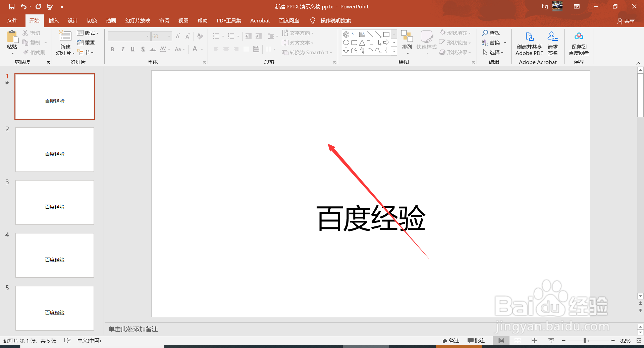Viewport: 644px width, 348px height.
Task: Open Select (选择) dropdown
Action: (x=493, y=52)
